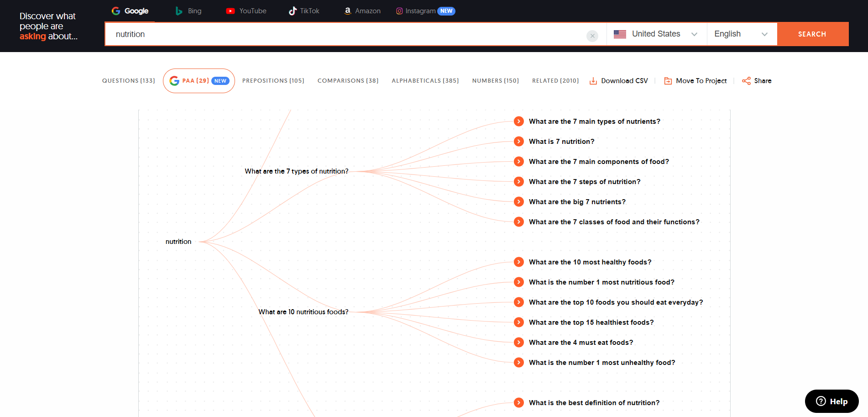This screenshot has width=868, height=417.
Task: Click the YouTube play logo icon
Action: [x=230, y=11]
